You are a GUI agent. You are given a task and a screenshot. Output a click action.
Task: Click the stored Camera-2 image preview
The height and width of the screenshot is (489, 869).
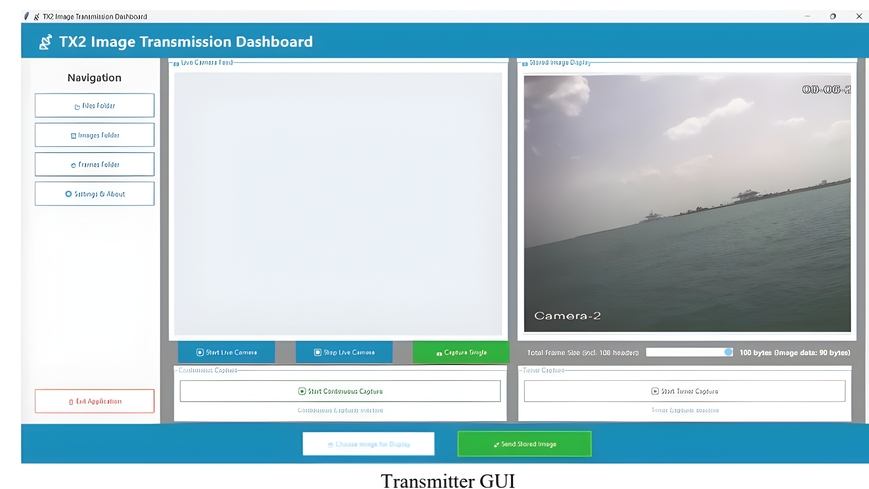pos(687,203)
